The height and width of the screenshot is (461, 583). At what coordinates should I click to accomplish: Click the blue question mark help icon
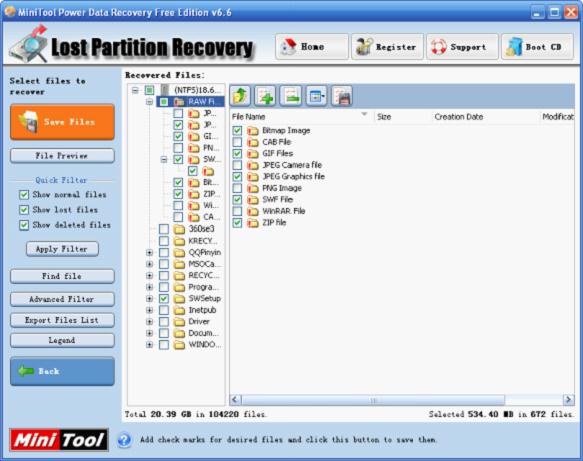point(124,440)
